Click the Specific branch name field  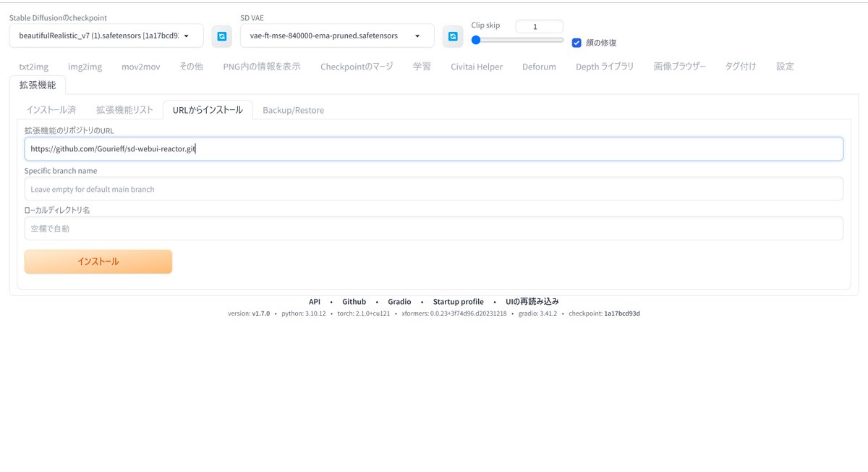(x=434, y=189)
